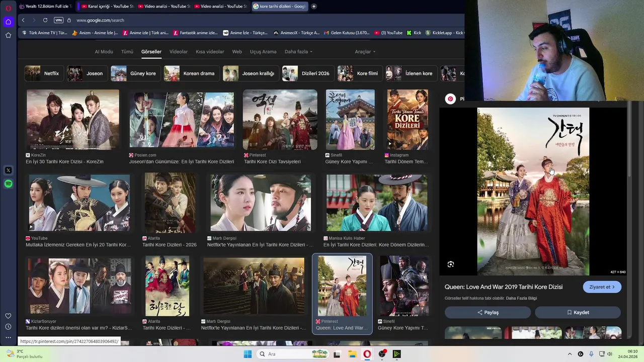
Task: Open the Anizm bookmark
Action: (95, 33)
